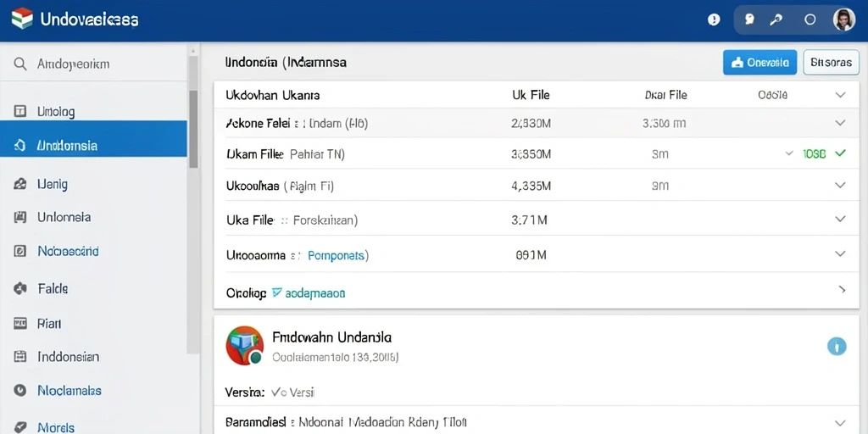This screenshot has height=434, width=868.
Task: Click the green checkmark next to 1096
Action: point(840,153)
